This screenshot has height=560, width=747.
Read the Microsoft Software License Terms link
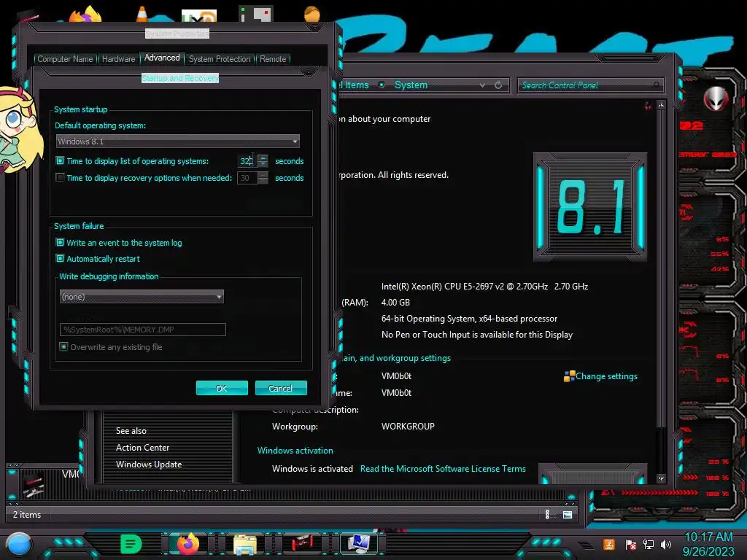tap(443, 469)
